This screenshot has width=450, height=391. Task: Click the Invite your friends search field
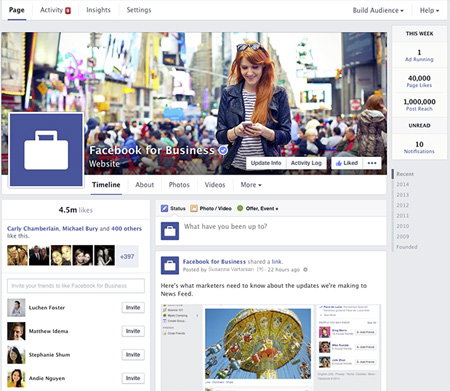(76, 286)
